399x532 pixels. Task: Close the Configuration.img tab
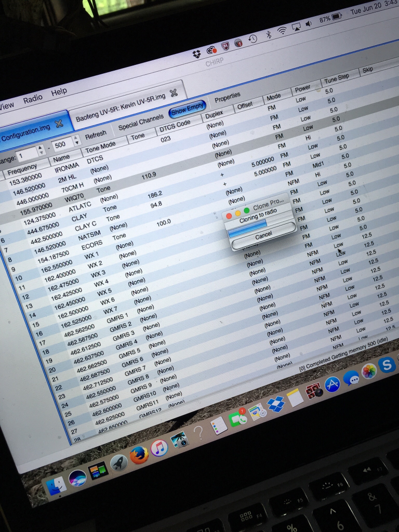point(59,124)
